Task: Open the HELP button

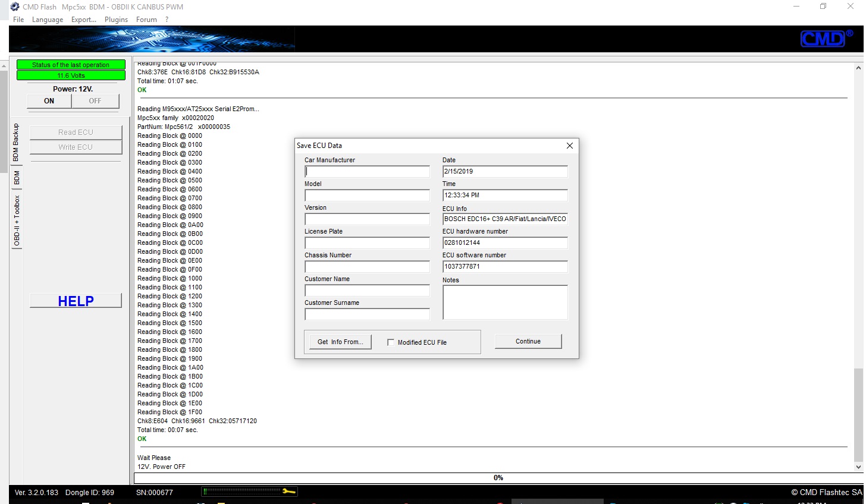Action: tap(76, 301)
